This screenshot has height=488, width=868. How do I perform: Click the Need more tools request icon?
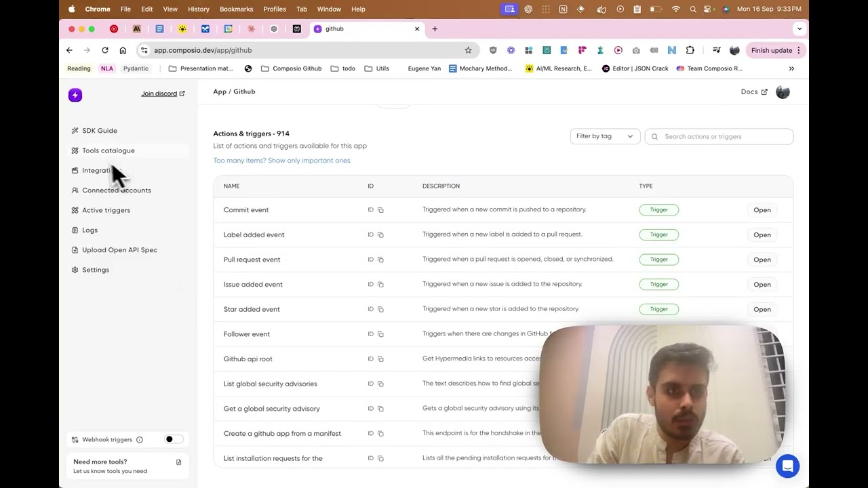pos(178,462)
